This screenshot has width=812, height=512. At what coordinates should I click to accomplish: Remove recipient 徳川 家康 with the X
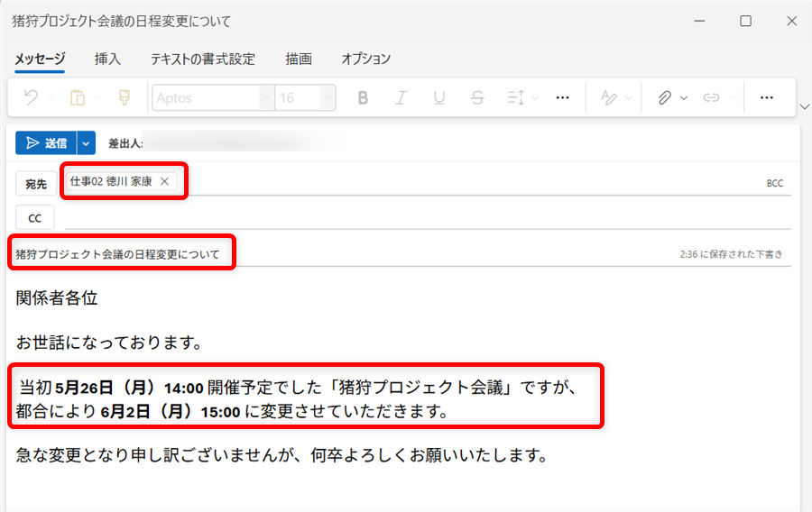click(164, 181)
